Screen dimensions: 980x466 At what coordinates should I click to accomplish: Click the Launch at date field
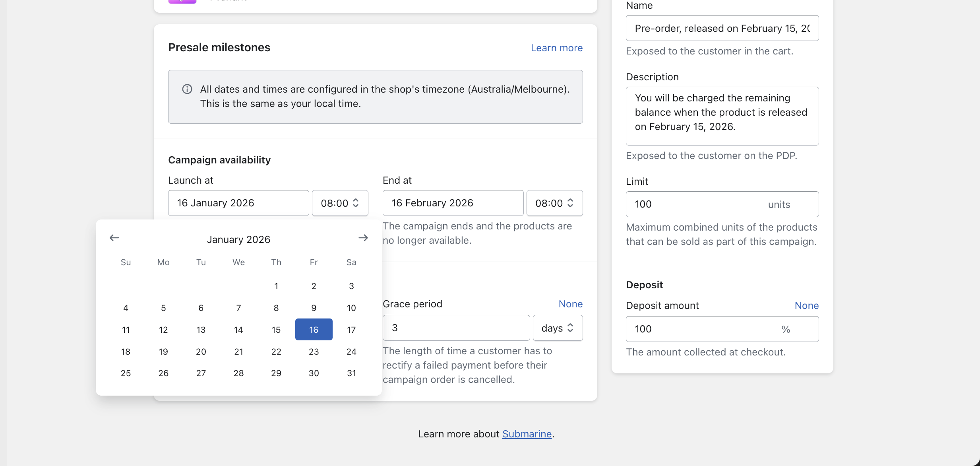pos(238,203)
